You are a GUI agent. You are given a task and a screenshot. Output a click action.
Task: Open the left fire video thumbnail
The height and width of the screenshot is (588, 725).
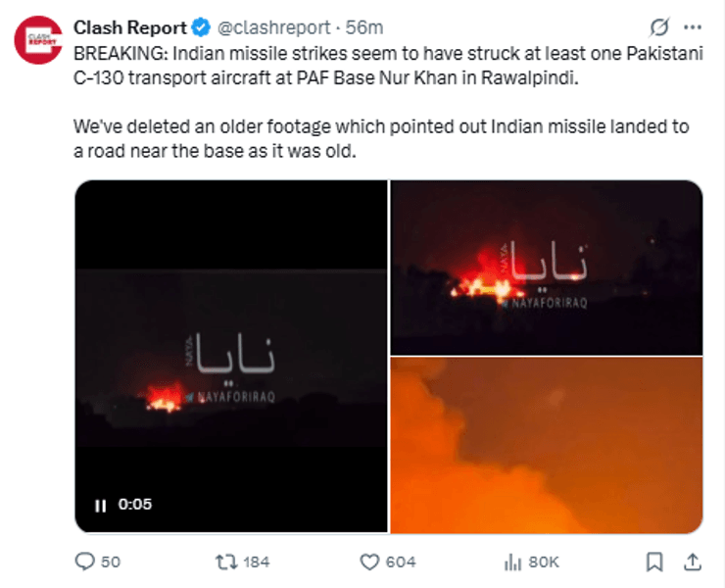[231, 357]
